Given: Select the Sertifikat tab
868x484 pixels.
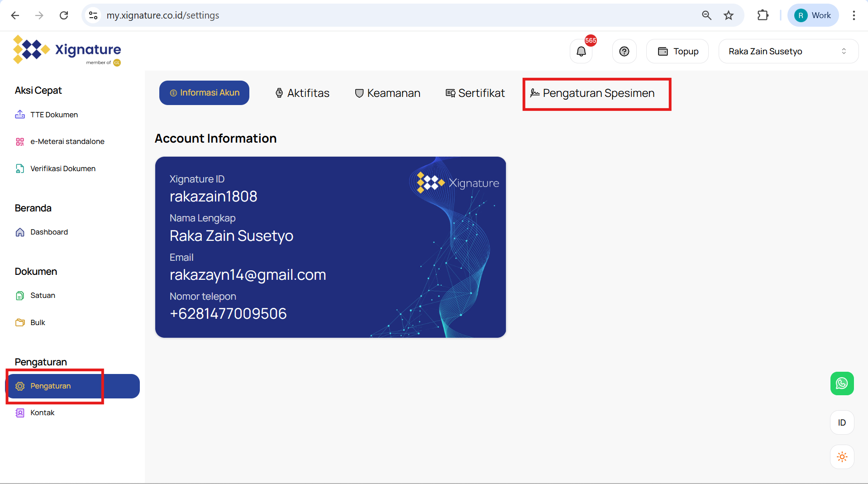Looking at the screenshot, I should (x=475, y=93).
